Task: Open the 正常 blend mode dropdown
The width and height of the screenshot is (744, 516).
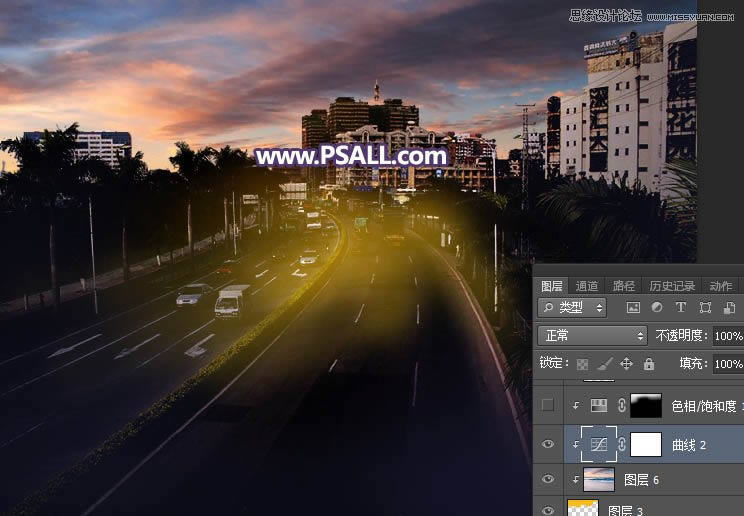Action: coord(592,336)
